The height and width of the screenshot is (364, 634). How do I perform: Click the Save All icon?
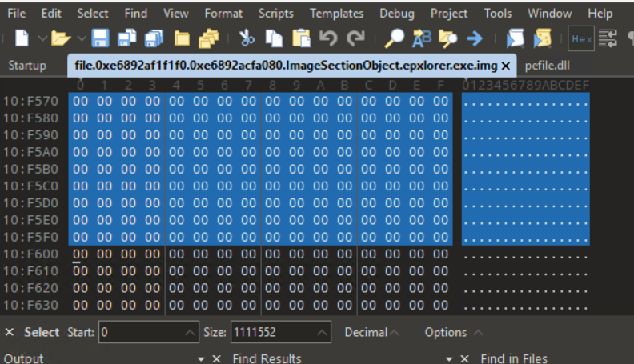point(154,38)
